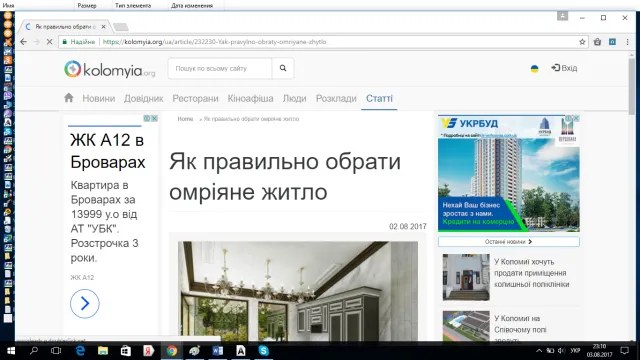Click the Chrome profile user icon

tap(562, 16)
